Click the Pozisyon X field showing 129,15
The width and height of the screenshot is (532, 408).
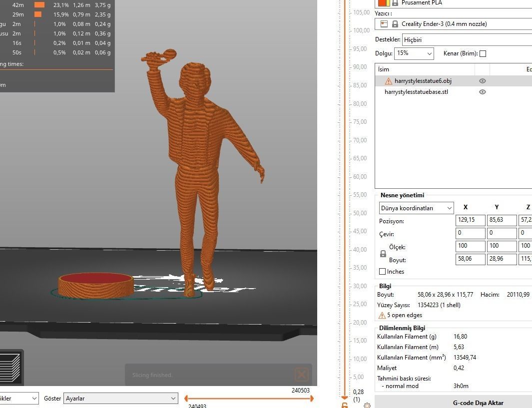(x=470, y=220)
